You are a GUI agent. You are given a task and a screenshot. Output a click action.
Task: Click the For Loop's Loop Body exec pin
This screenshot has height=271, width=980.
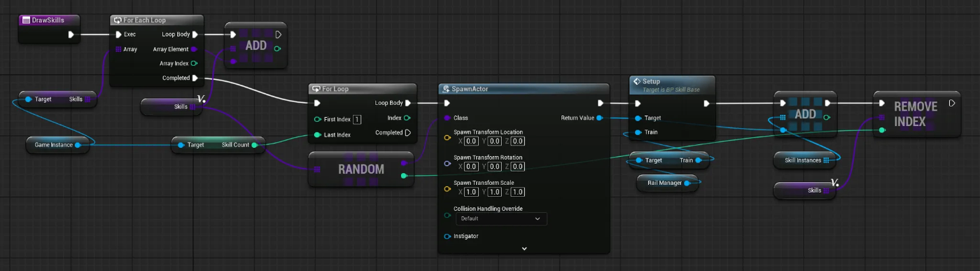pos(408,103)
